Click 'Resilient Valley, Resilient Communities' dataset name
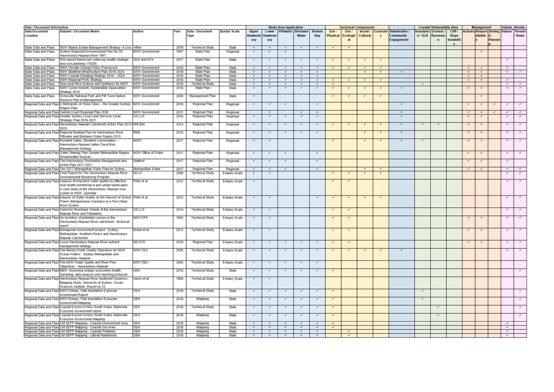 click(96, 144)
